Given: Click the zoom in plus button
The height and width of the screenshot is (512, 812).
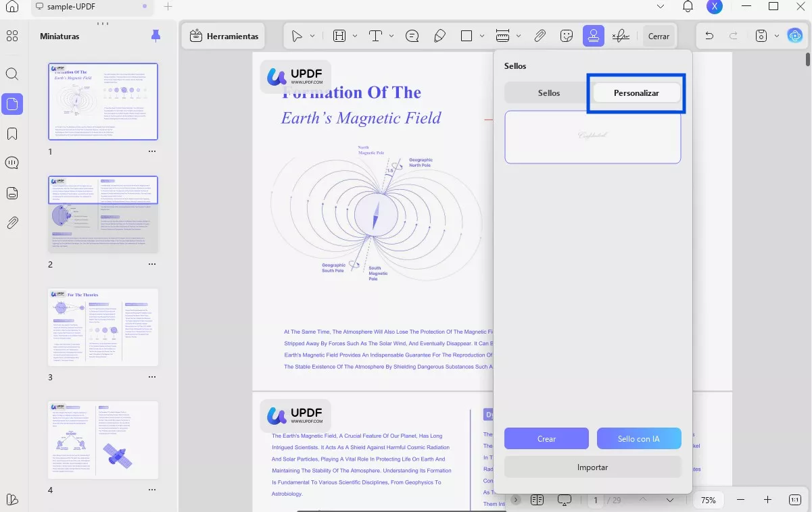Looking at the screenshot, I should [x=767, y=500].
